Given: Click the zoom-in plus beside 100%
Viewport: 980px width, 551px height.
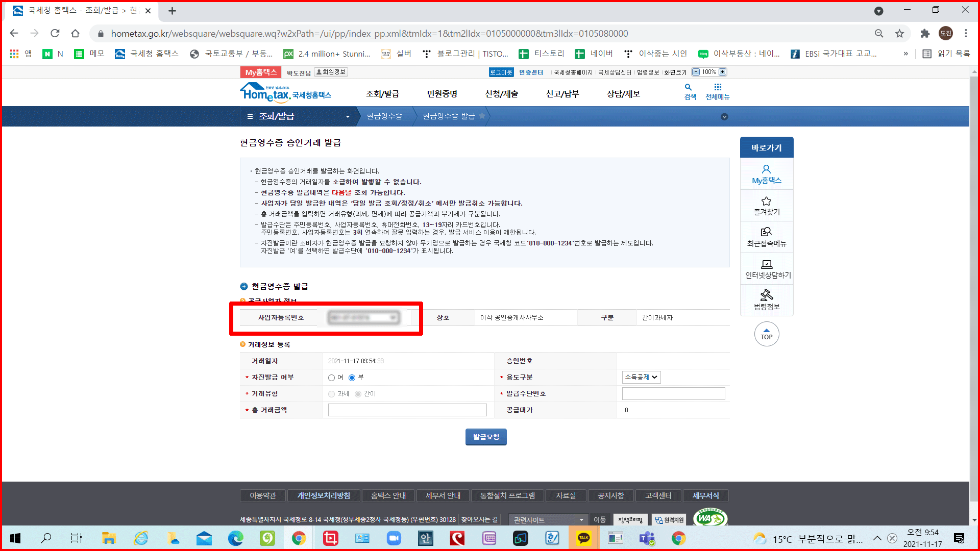Looking at the screenshot, I should (722, 72).
